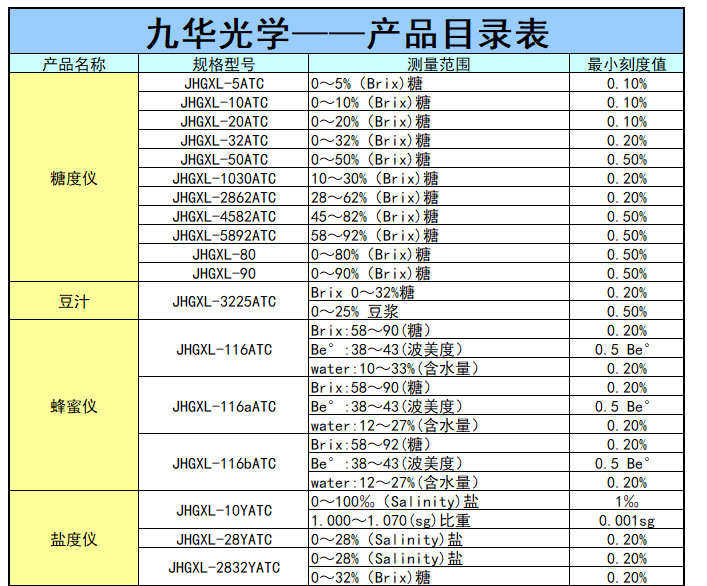This screenshot has height=586, width=707.
Task: Click 0.20% value in water:10~33% row
Action: point(627,369)
